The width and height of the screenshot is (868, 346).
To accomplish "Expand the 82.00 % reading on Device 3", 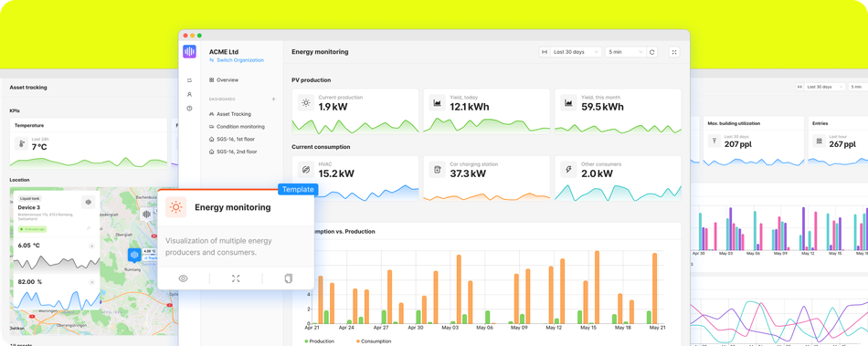I will pos(91,282).
